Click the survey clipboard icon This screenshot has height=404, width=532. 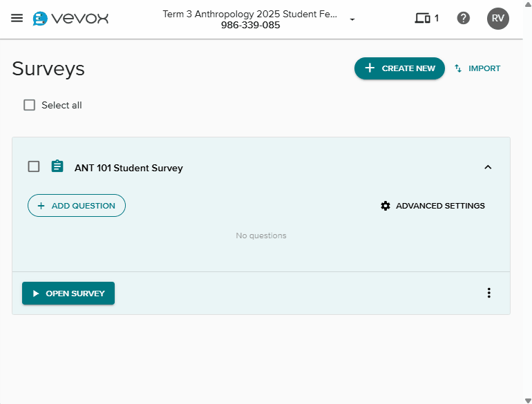[x=57, y=167]
